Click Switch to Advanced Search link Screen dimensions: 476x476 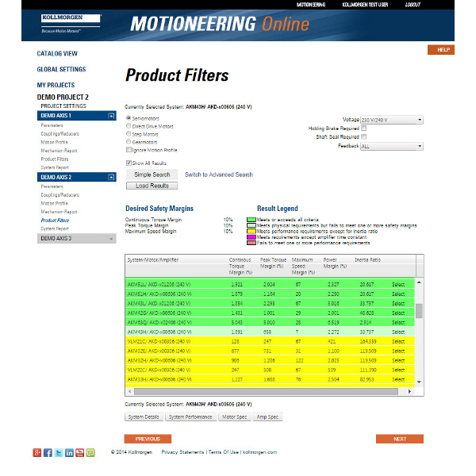pyautogui.click(x=219, y=175)
